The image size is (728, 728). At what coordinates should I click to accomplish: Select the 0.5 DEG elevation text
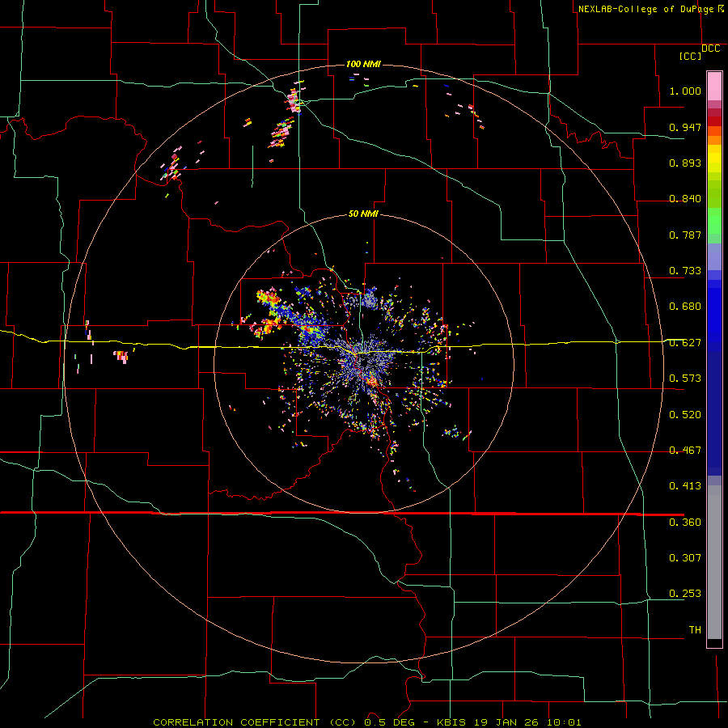point(389,722)
